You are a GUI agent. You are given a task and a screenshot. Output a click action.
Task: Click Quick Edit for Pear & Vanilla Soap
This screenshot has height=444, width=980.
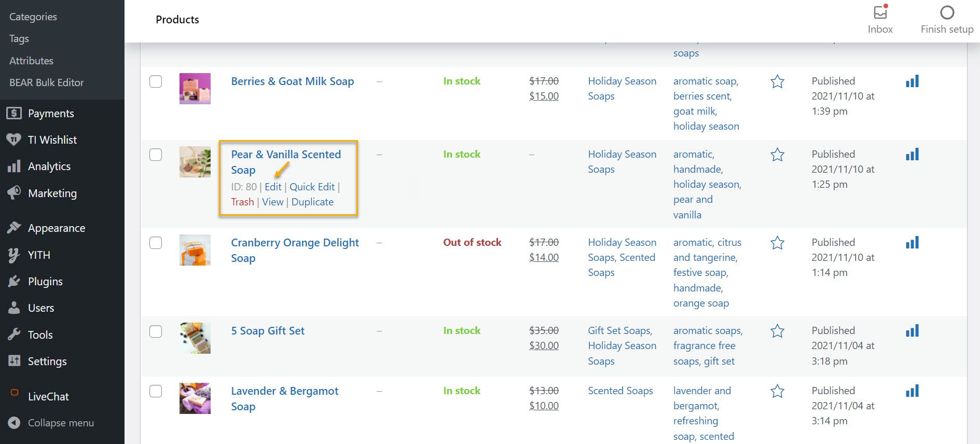312,187
